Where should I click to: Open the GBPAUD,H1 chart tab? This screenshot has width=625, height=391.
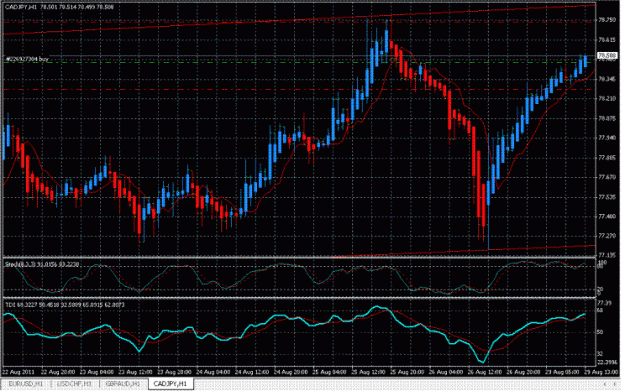click(x=123, y=384)
